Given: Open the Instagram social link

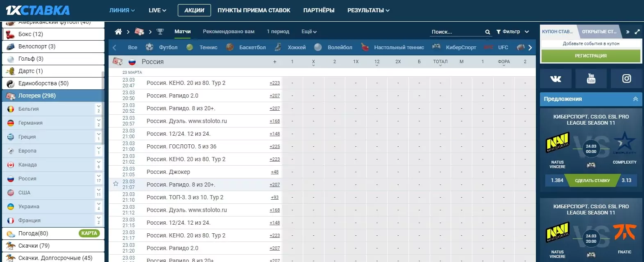Looking at the screenshot, I should coord(626,79).
